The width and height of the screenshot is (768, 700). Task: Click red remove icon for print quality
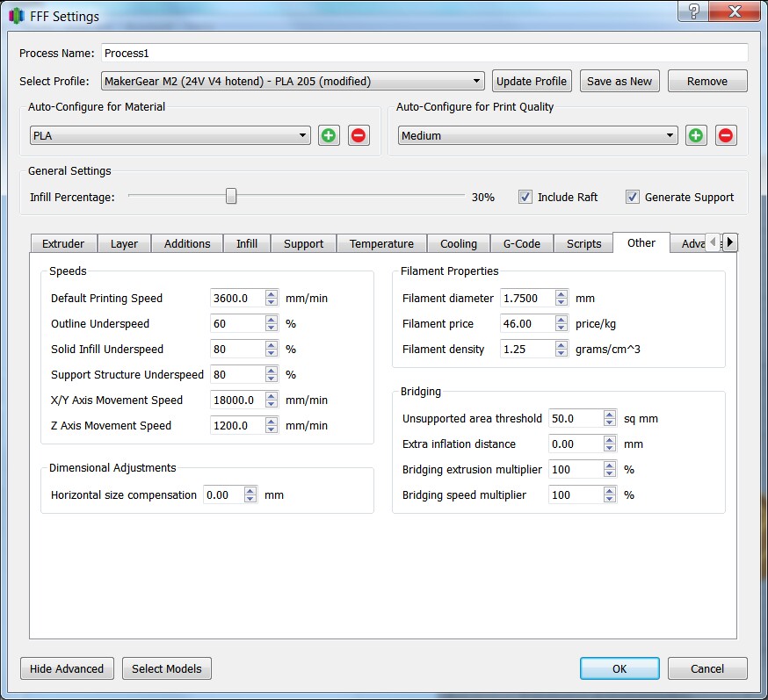tap(726, 135)
